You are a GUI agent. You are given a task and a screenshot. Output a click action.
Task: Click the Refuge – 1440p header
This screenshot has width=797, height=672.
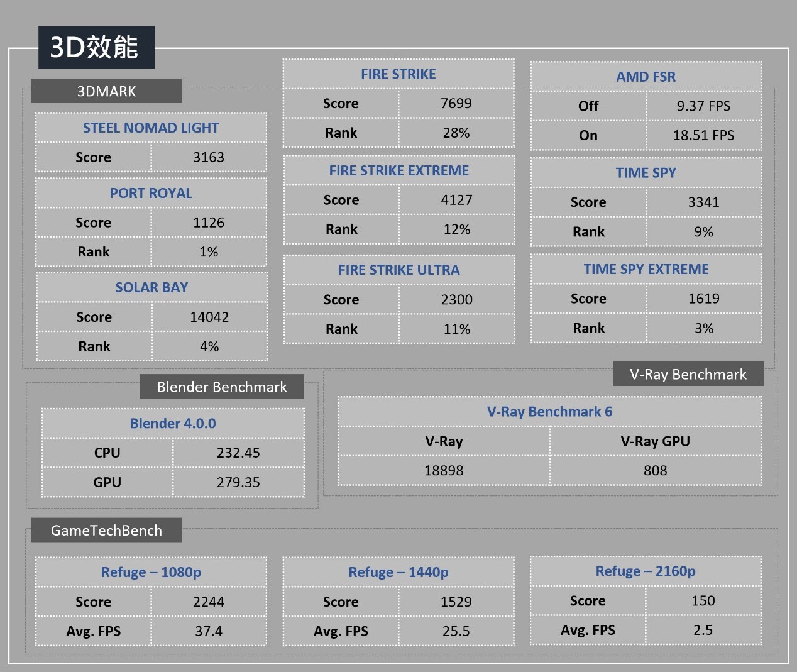coord(398,572)
